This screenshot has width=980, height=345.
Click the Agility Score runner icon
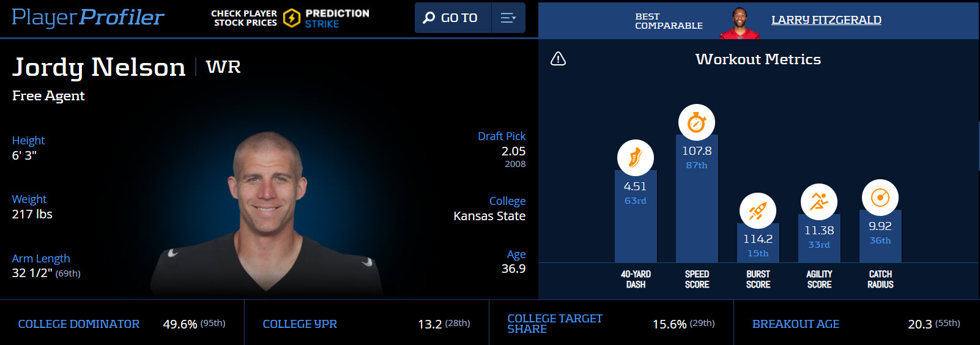[x=819, y=202]
